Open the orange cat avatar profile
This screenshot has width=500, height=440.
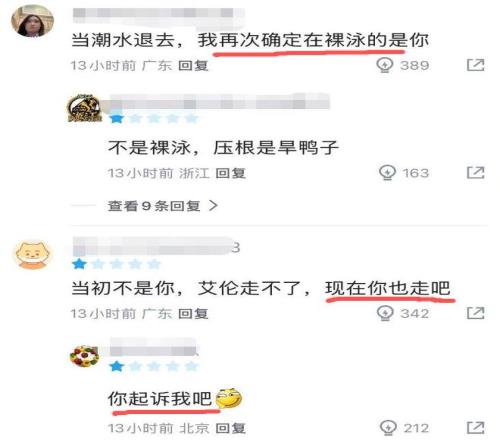click(x=32, y=255)
